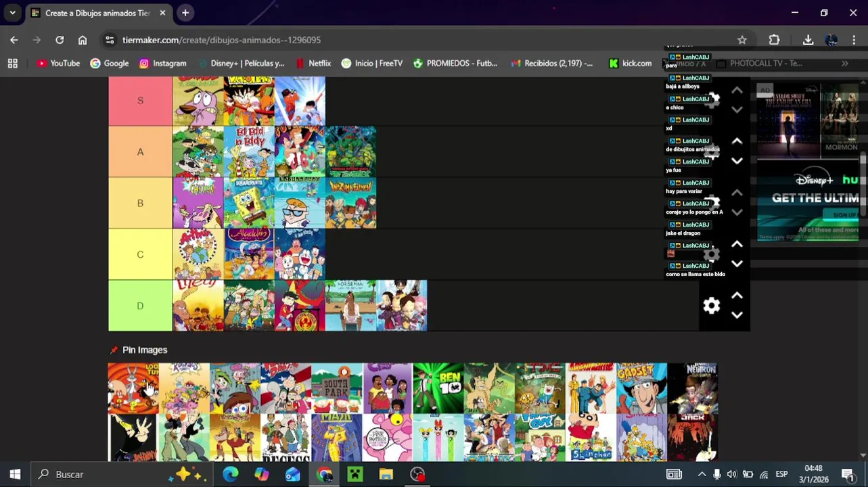Move tier C row up
The image size is (868, 487).
(737, 244)
